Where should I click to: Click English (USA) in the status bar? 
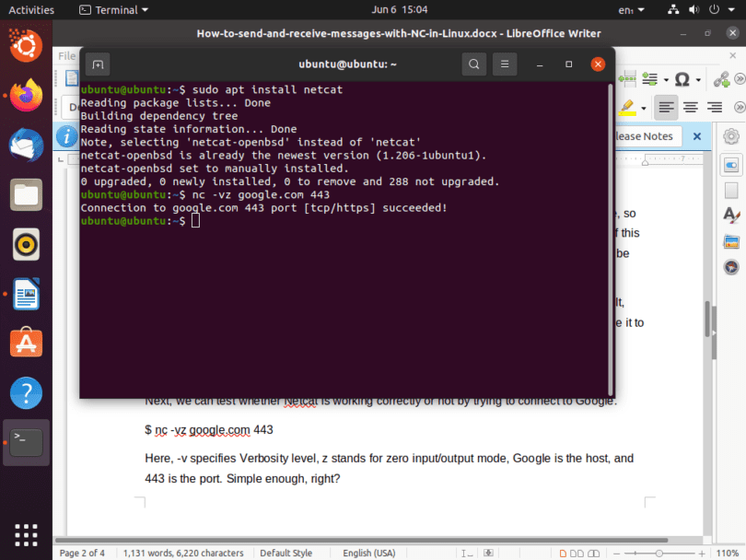tap(368, 553)
